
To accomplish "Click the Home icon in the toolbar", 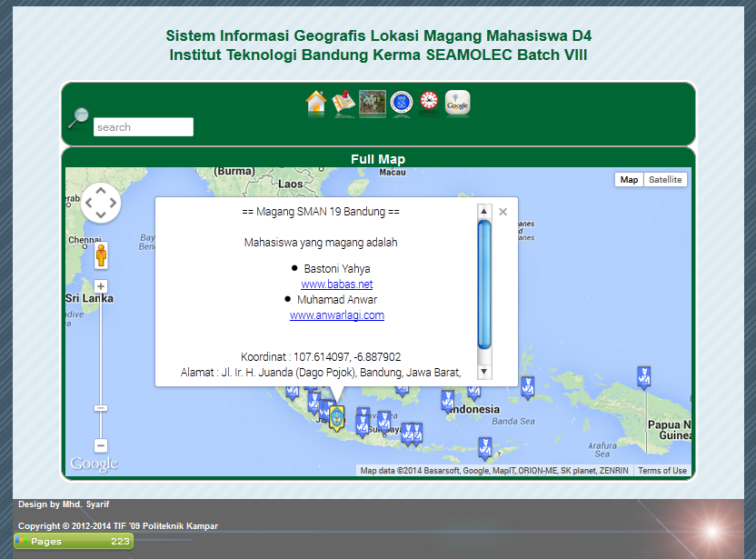I will pyautogui.click(x=315, y=103).
